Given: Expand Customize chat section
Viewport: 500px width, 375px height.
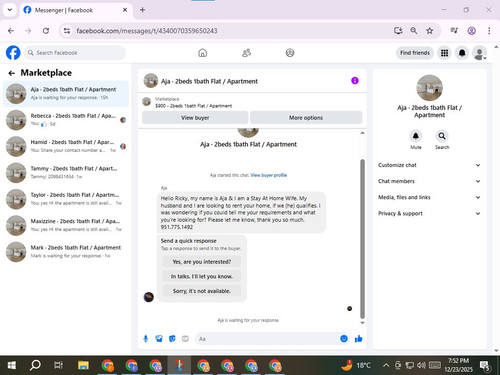Looking at the screenshot, I should pyautogui.click(x=429, y=165).
